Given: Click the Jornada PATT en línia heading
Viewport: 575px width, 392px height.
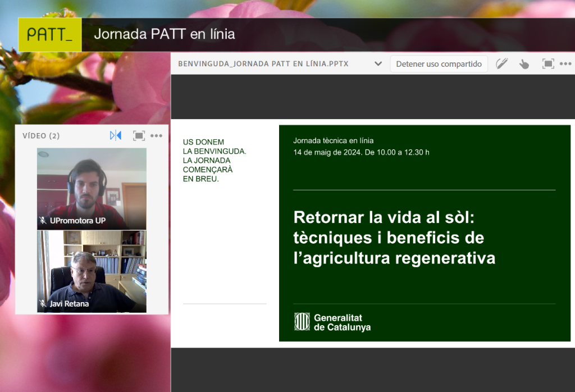Looking at the screenshot, I should point(165,34).
